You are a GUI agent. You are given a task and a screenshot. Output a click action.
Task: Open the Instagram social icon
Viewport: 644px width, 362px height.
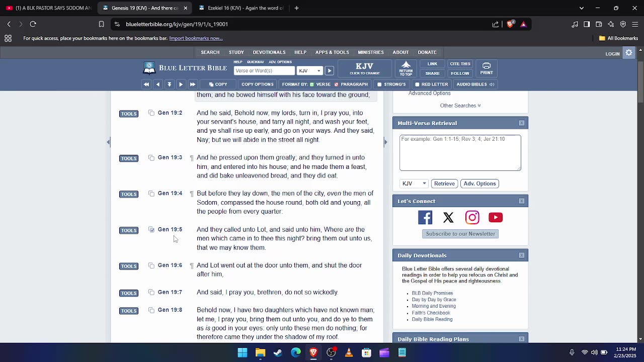pyautogui.click(x=472, y=217)
